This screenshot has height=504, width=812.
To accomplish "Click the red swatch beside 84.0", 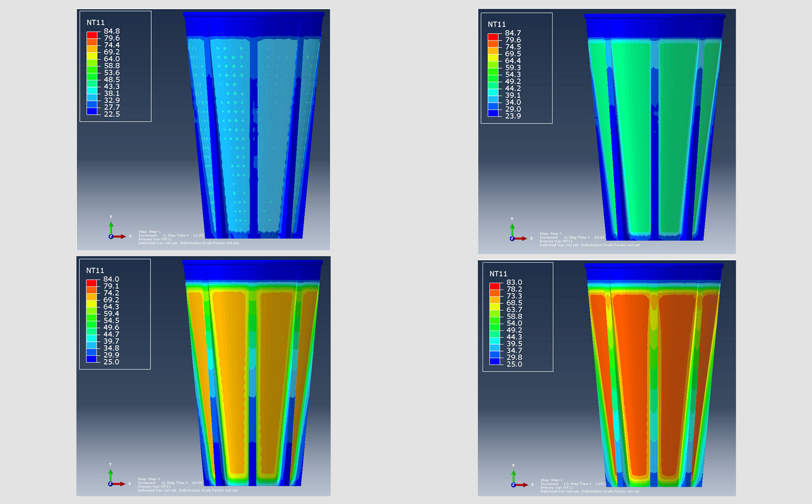I will [92, 283].
